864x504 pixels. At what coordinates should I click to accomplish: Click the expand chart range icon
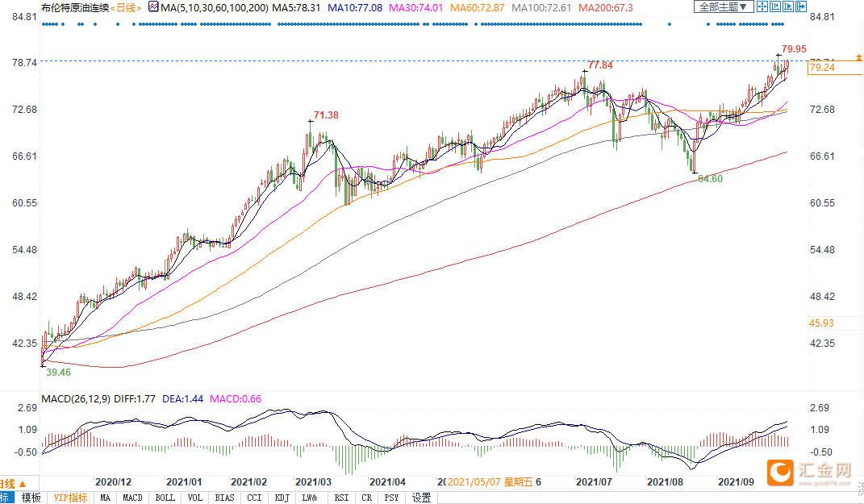pyautogui.click(x=788, y=6)
